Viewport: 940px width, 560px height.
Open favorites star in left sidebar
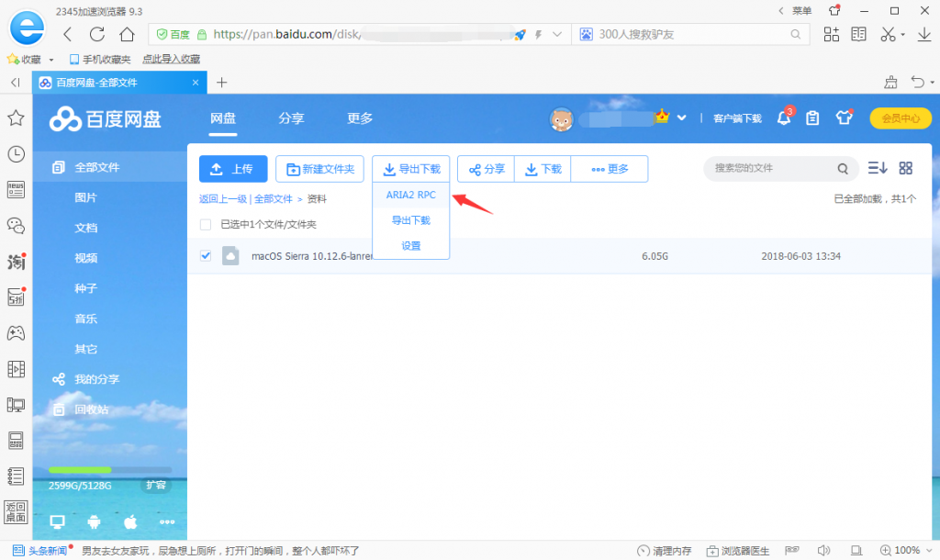(16, 118)
